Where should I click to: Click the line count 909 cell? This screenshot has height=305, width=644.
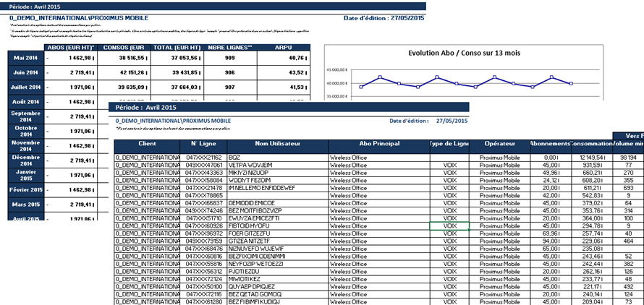pyautogui.click(x=230, y=59)
